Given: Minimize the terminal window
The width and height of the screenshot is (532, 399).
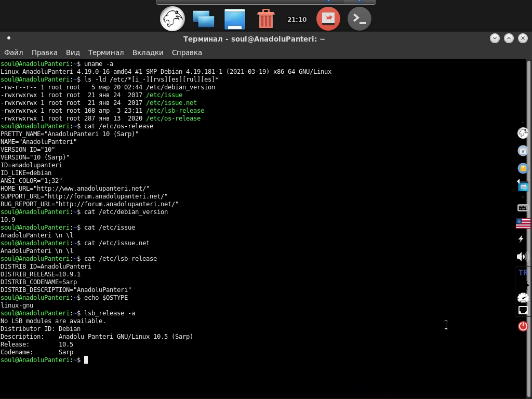Looking at the screenshot, I should [x=495, y=38].
